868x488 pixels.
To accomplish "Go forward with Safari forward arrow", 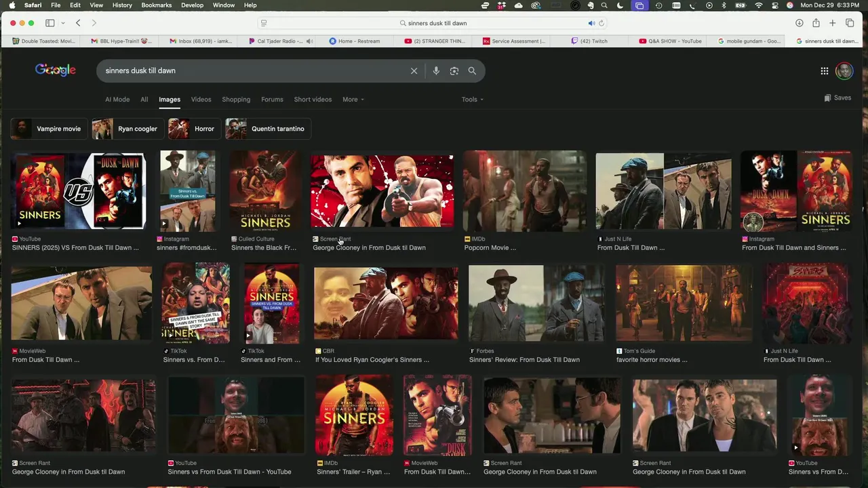I will pyautogui.click(x=94, y=23).
